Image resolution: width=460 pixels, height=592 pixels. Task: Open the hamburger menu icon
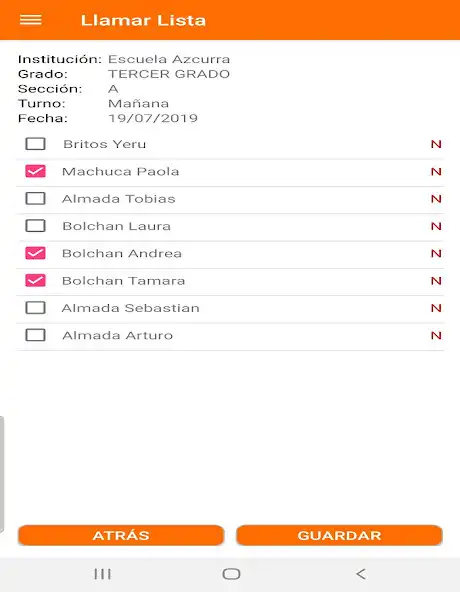31,20
